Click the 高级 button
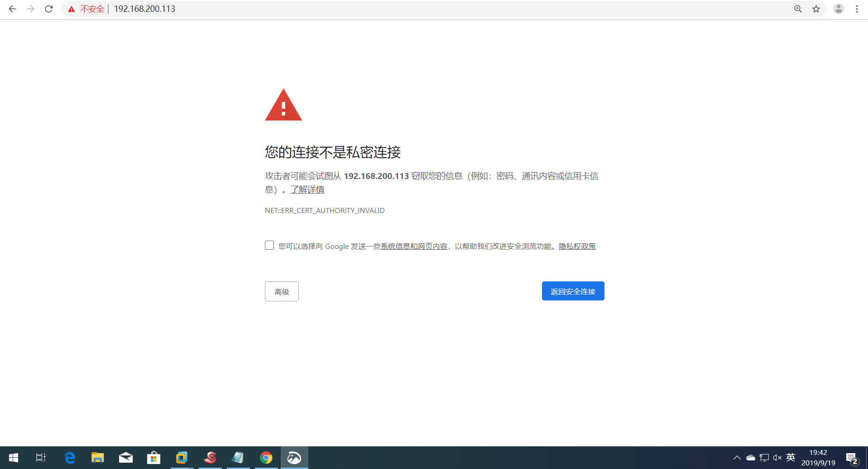 click(282, 291)
